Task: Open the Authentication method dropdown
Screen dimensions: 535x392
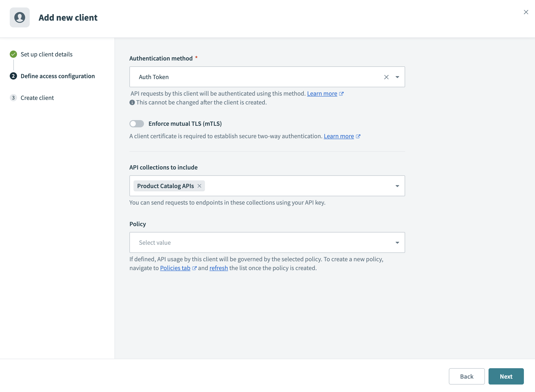Action: (397, 77)
